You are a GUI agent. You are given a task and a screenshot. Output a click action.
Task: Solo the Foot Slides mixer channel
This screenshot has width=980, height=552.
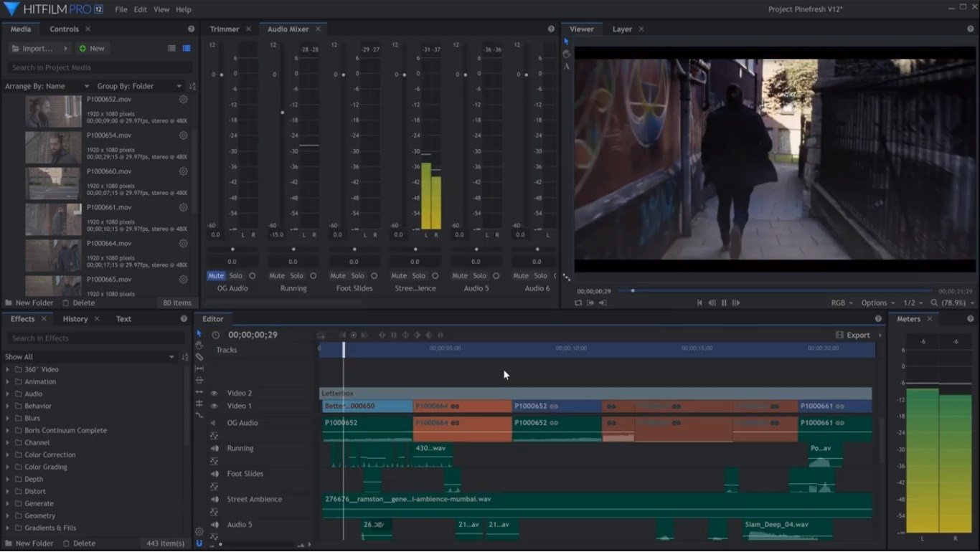(358, 275)
